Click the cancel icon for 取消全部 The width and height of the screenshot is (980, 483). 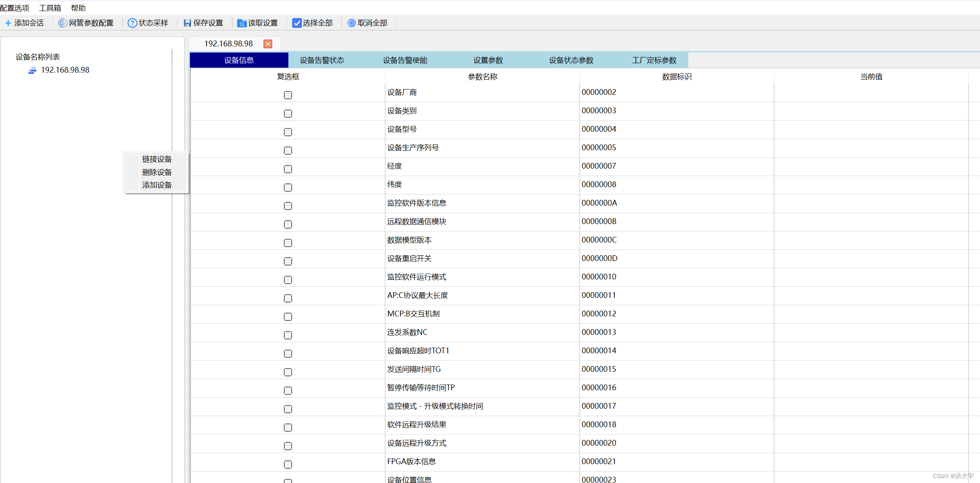pyautogui.click(x=351, y=23)
